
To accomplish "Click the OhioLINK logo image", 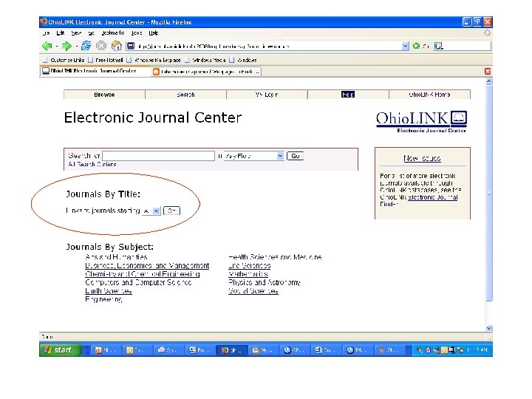I will pyautogui.click(x=421, y=121).
